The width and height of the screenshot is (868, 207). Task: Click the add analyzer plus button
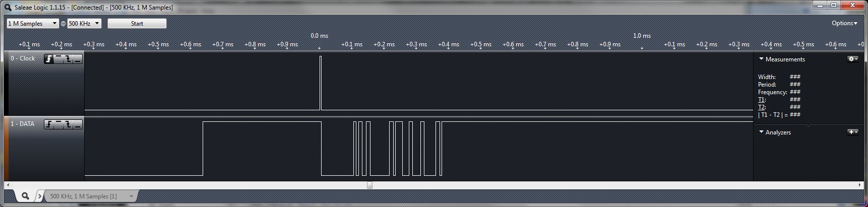click(x=852, y=132)
